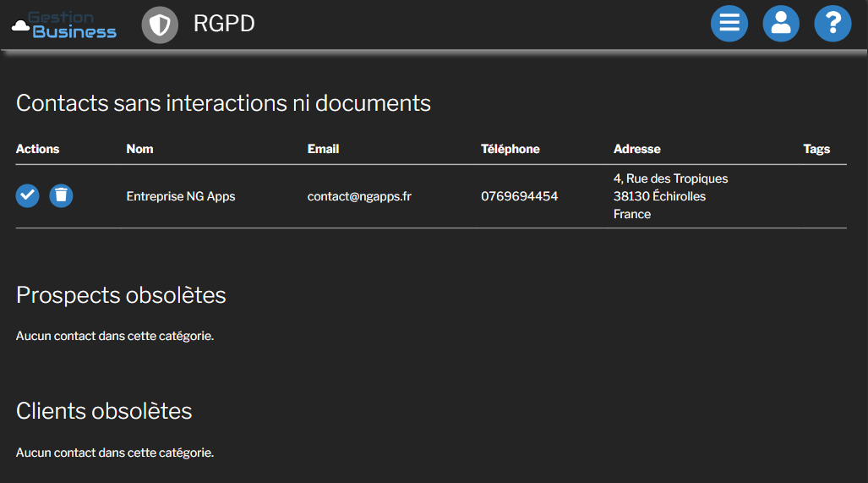Click the phone number 0769694454
The height and width of the screenshot is (483, 868).
click(x=519, y=196)
